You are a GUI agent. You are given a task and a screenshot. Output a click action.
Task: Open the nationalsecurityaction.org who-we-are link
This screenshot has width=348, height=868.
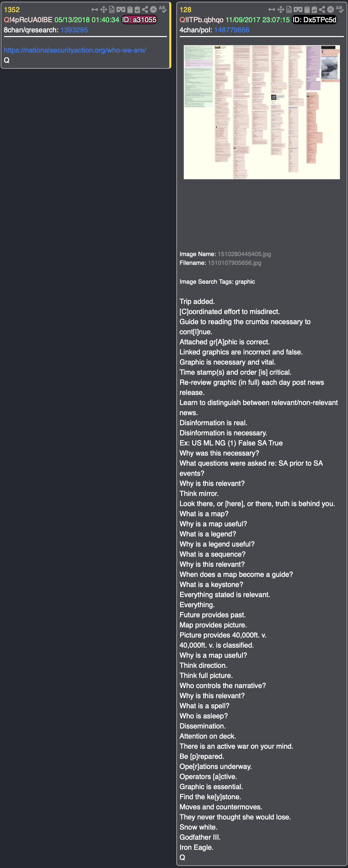75,50
